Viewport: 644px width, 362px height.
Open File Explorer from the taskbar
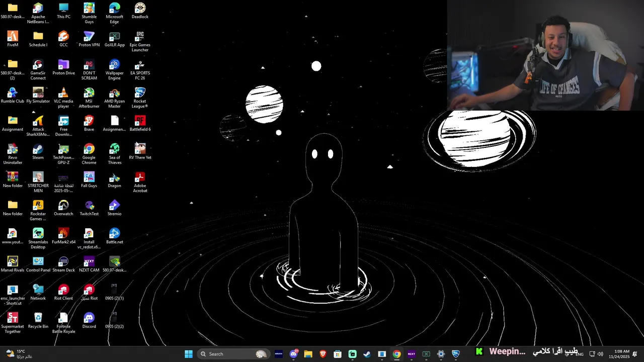(x=308, y=354)
